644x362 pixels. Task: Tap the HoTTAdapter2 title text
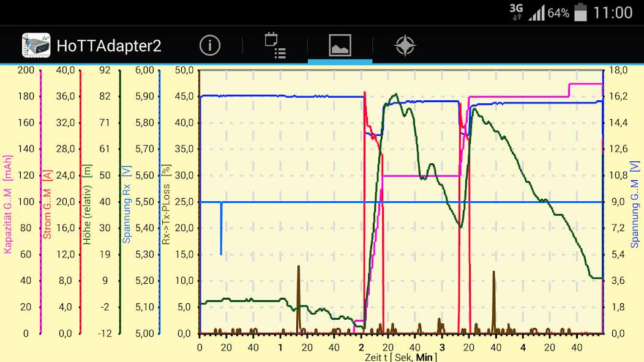point(109,46)
